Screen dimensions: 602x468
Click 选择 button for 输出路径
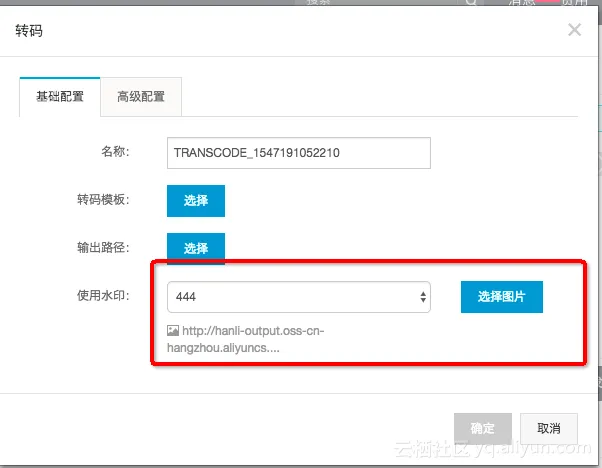[x=196, y=248]
